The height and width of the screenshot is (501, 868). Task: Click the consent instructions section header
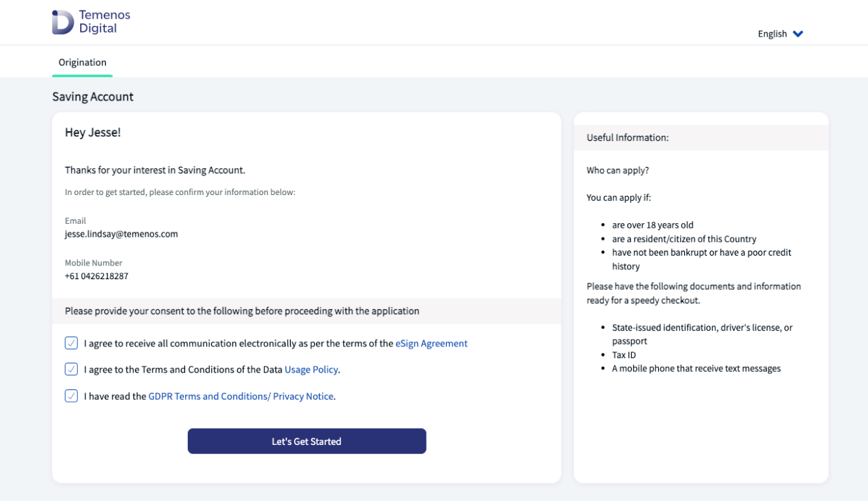coord(242,311)
